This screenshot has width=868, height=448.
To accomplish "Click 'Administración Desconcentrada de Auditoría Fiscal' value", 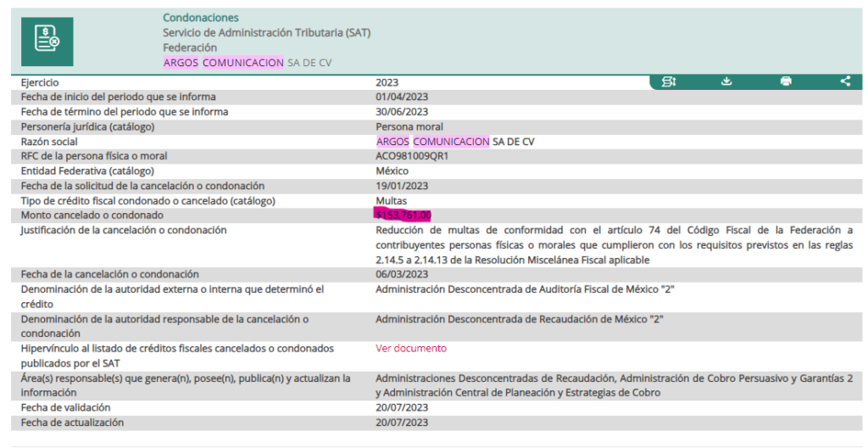I will coord(525,289).
